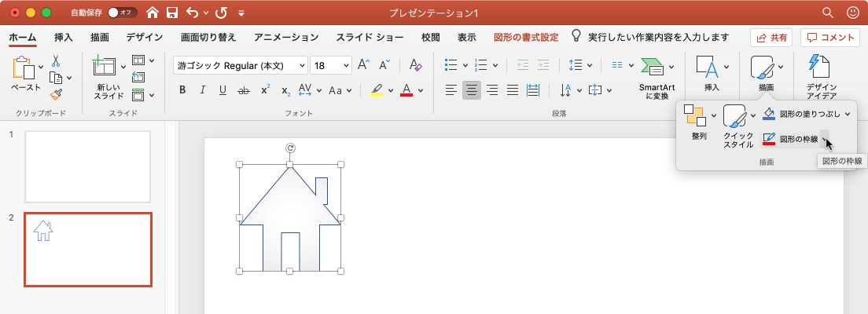Open the スライド ショー tab
Image resolution: width=868 pixels, height=314 pixels.
tap(370, 38)
